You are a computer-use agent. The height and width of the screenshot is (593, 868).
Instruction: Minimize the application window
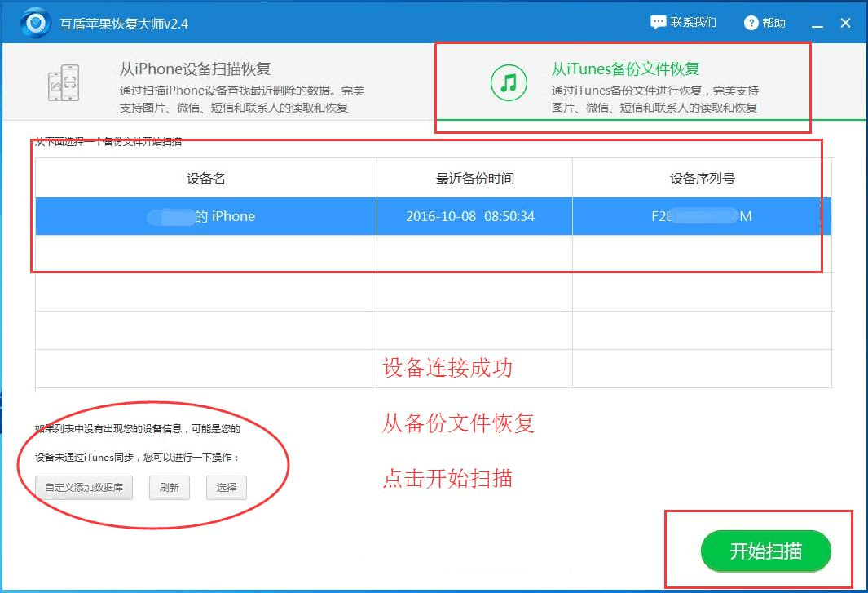click(817, 22)
